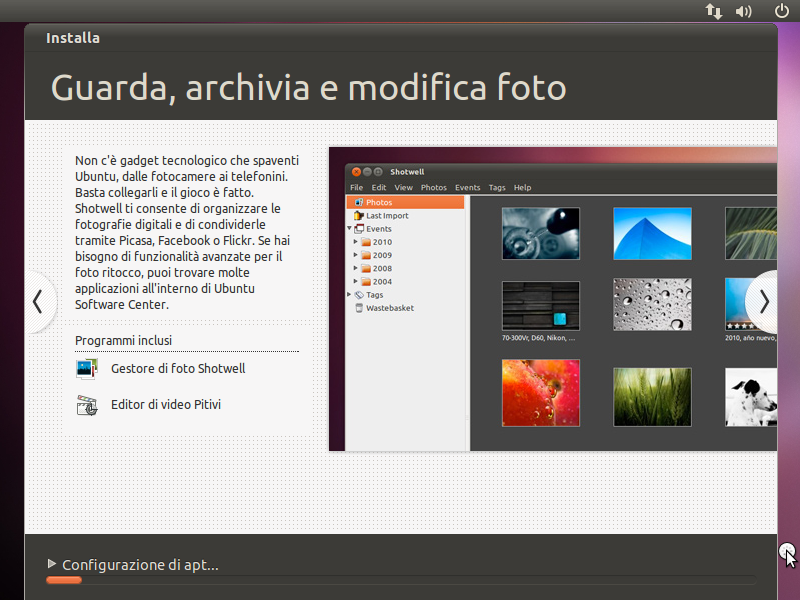Viewport: 800px width, 600px height.
Task: Expand the 2010 events folder arrow
Action: pyautogui.click(x=356, y=242)
